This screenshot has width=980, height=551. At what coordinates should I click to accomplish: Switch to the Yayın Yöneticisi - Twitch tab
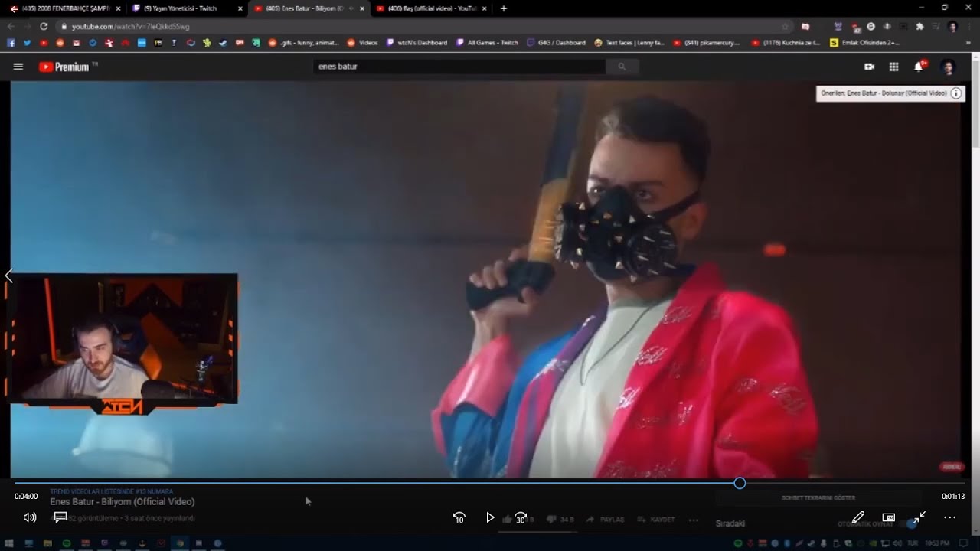click(187, 8)
